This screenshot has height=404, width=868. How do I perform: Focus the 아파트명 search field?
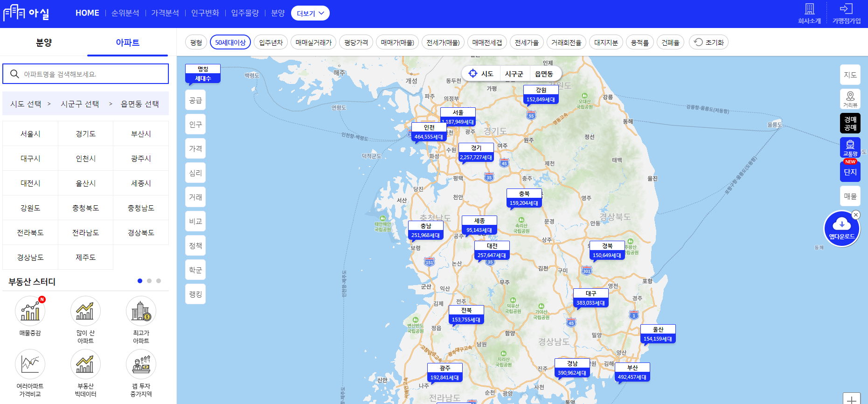point(85,74)
